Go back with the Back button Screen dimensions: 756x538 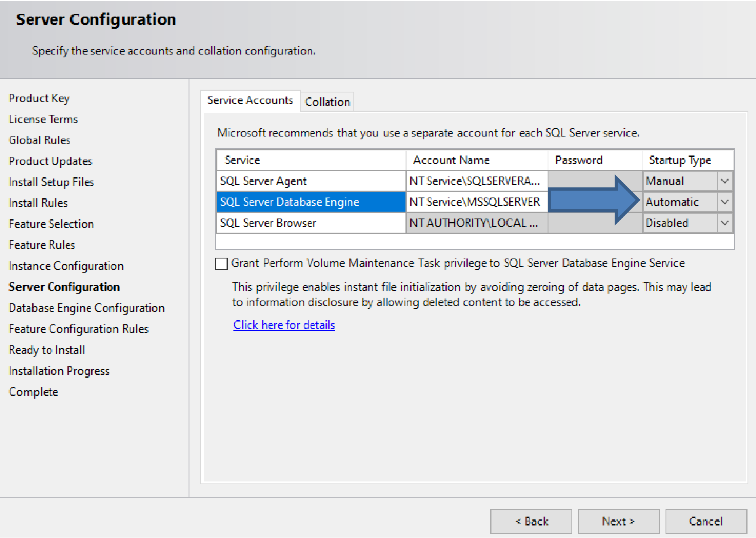click(531, 521)
